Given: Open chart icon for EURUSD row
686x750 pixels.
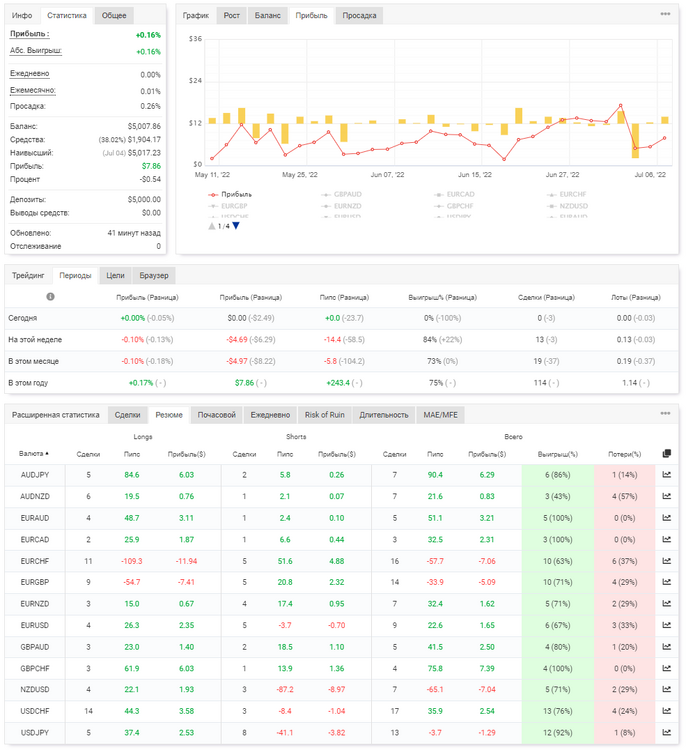Looking at the screenshot, I should pos(666,625).
